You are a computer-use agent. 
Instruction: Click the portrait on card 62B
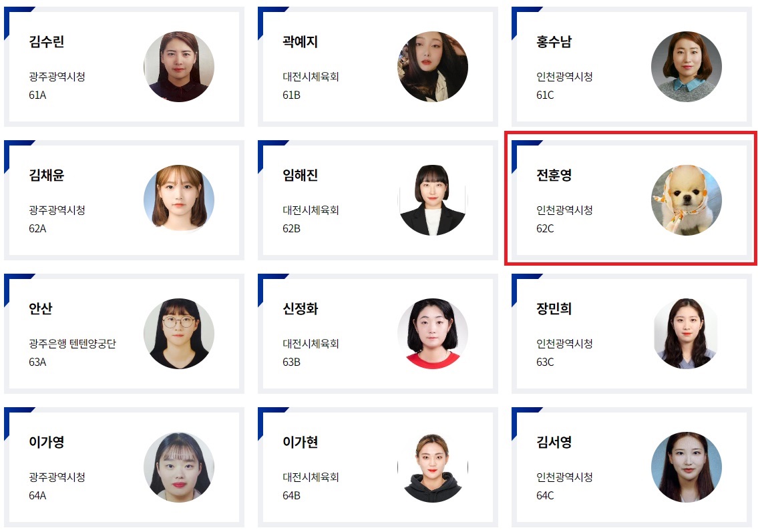click(x=433, y=200)
